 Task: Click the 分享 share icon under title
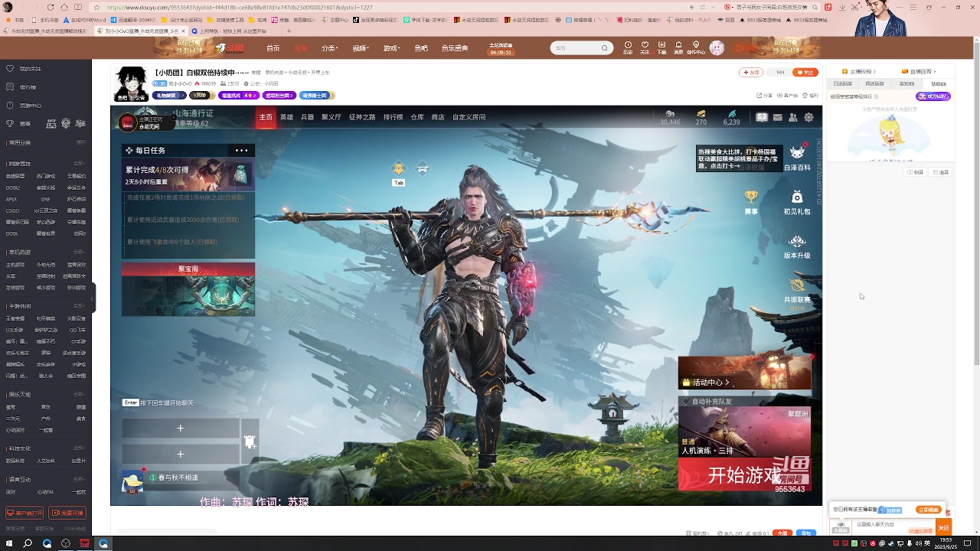pyautogui.click(x=765, y=96)
